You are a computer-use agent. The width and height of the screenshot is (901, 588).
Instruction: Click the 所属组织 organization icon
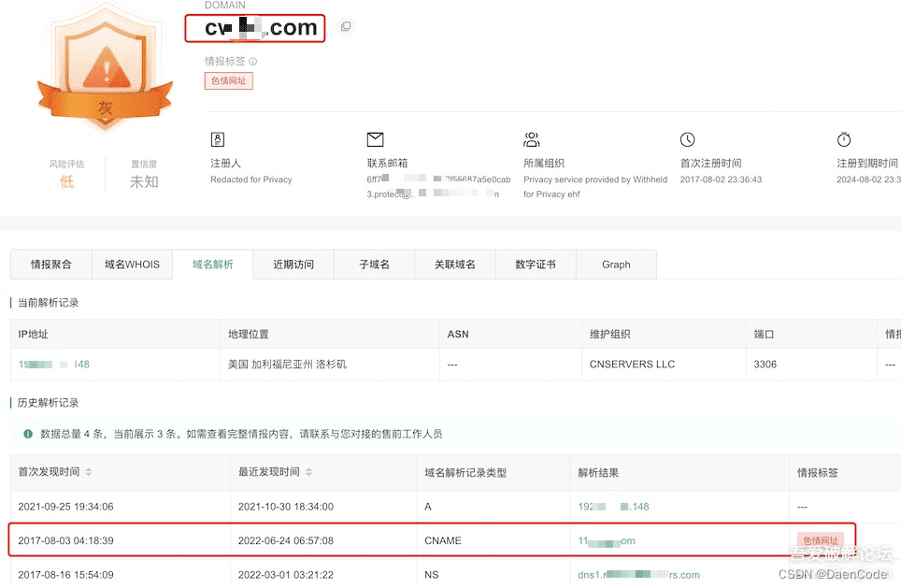coord(532,139)
